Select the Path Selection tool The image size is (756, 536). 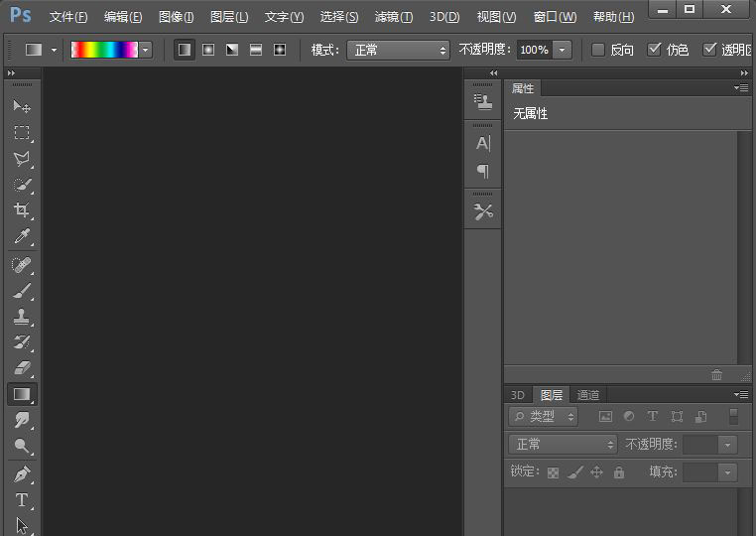pos(22,525)
